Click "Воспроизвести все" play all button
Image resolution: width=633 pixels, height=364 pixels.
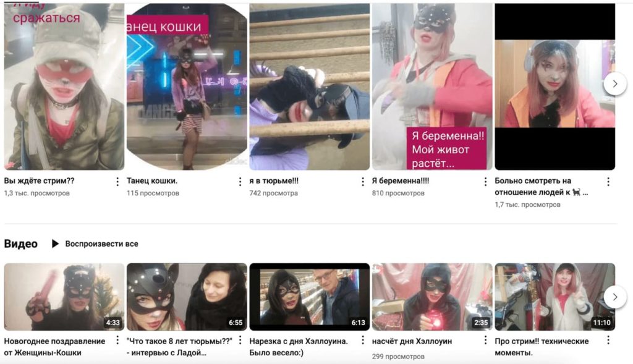95,243
